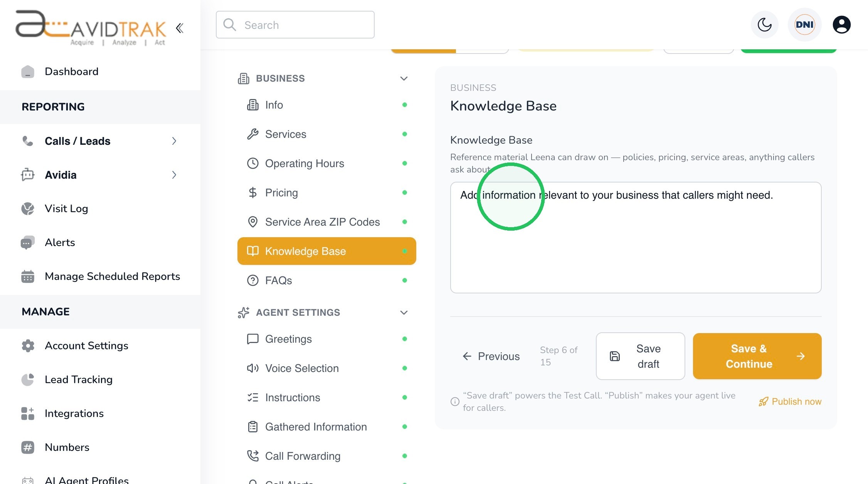Click the AGENT SETTINGS sparkle icon

click(244, 313)
